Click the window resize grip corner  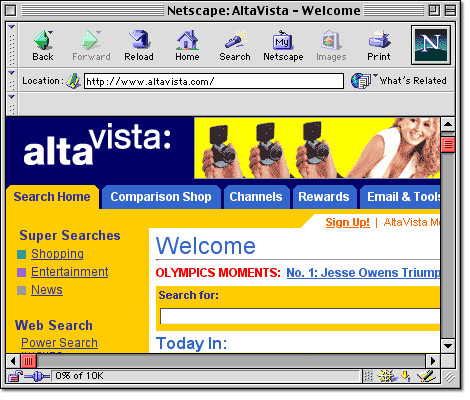449,377
